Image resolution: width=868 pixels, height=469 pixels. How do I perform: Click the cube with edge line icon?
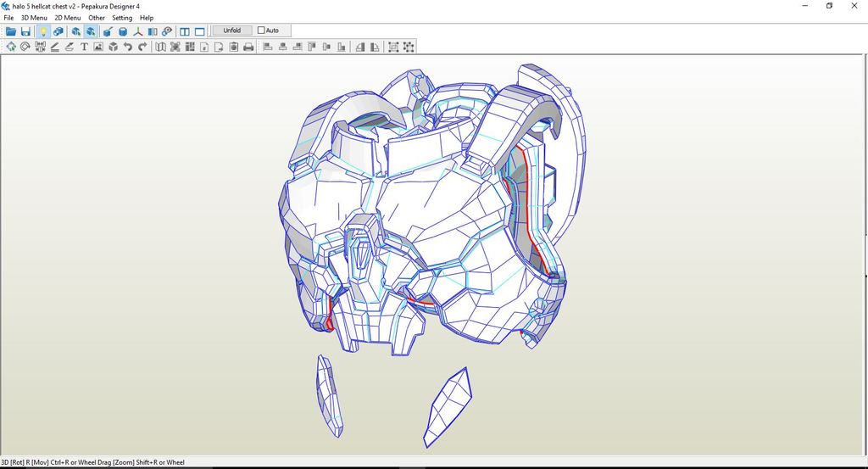(x=108, y=31)
